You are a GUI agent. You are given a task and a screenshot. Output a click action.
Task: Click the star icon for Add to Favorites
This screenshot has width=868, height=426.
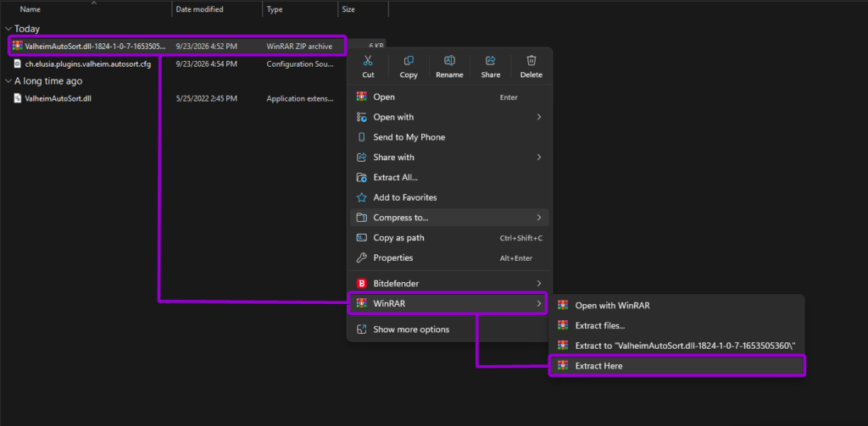[361, 197]
